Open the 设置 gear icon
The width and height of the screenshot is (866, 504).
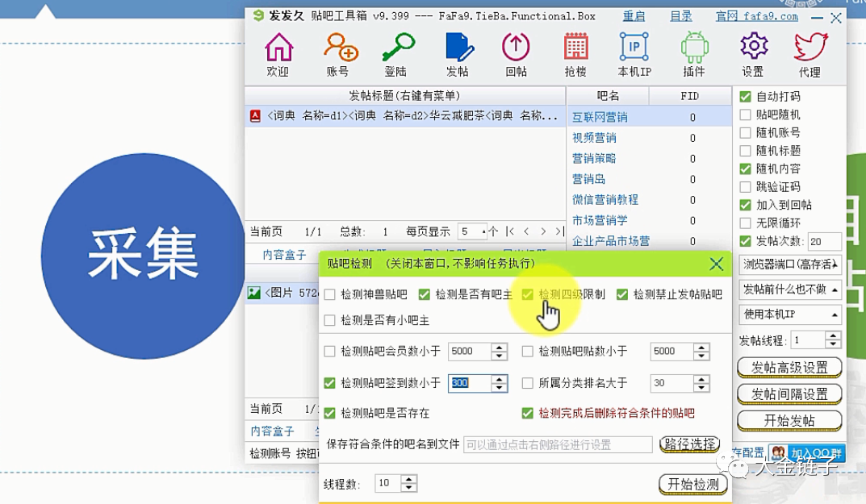753,54
